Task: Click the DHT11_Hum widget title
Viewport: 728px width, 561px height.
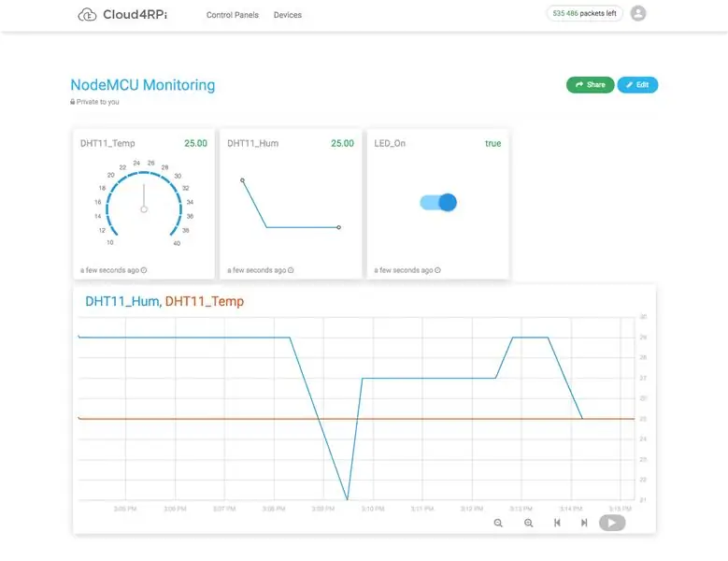Action: coord(253,143)
